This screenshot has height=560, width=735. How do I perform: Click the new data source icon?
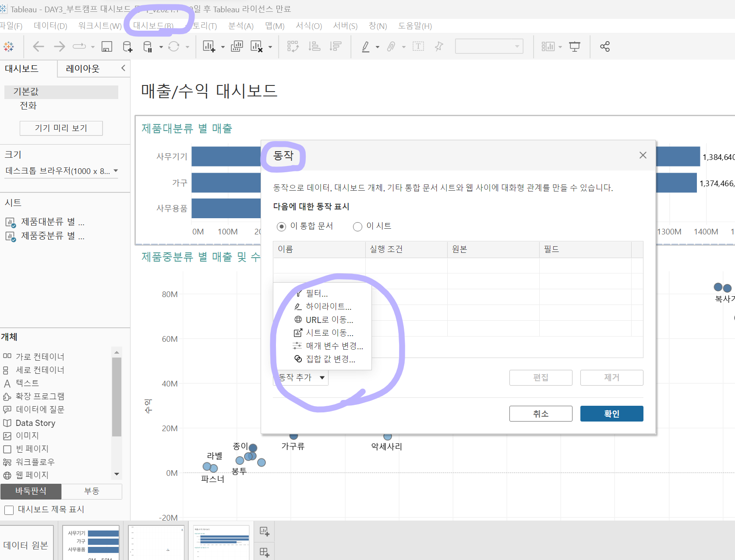click(x=127, y=46)
